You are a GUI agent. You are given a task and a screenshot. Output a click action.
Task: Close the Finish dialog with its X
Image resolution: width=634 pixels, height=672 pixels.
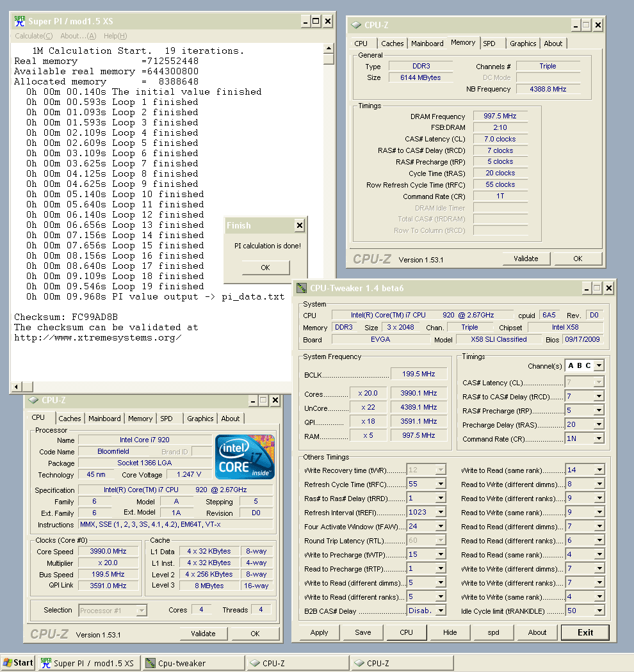[x=300, y=225]
